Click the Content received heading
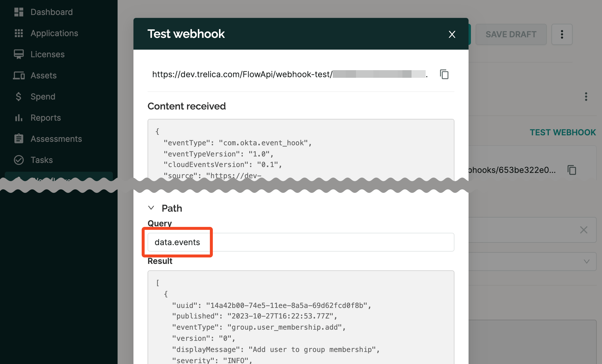 (187, 106)
